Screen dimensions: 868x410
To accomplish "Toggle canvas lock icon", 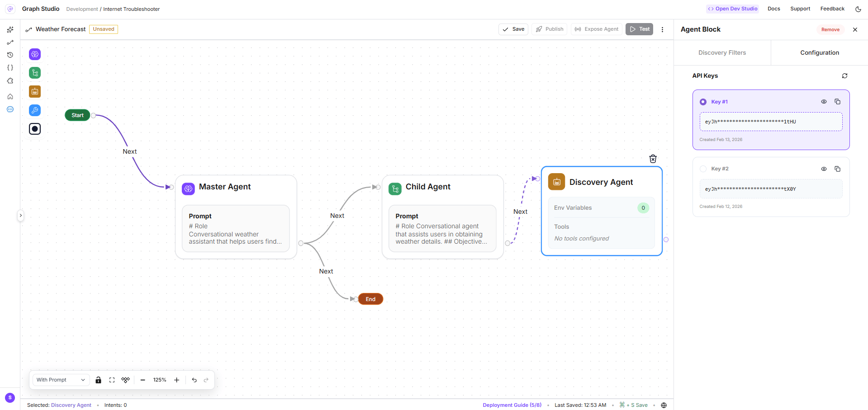I will 98,380.
